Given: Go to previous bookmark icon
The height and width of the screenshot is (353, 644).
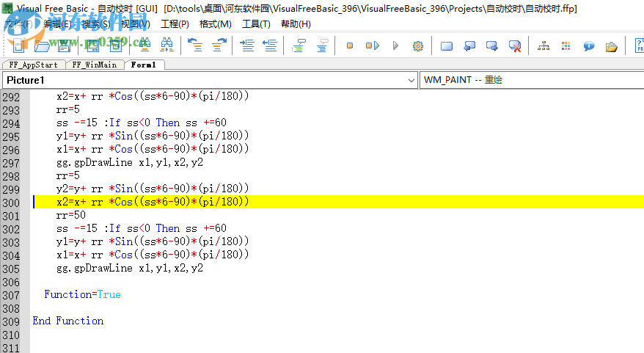Looking at the screenshot, I should tap(469, 46).
